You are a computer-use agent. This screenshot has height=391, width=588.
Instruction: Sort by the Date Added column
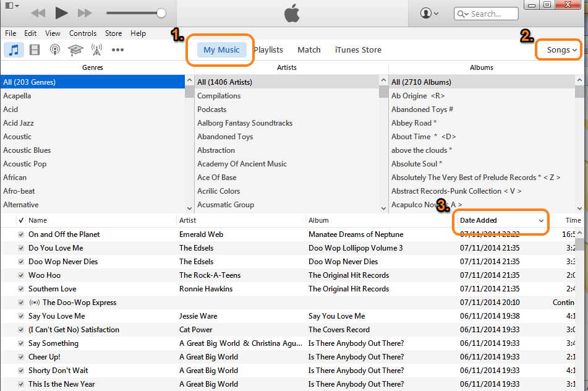[x=501, y=220]
